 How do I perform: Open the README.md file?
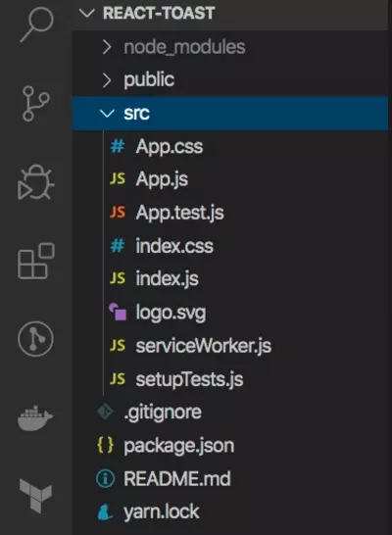230,479
